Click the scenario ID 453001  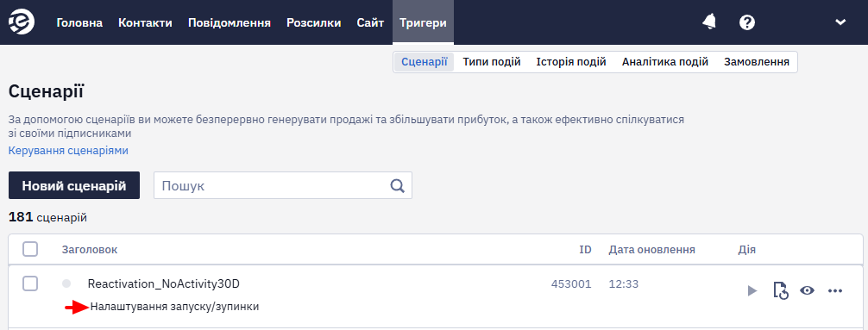tap(571, 284)
